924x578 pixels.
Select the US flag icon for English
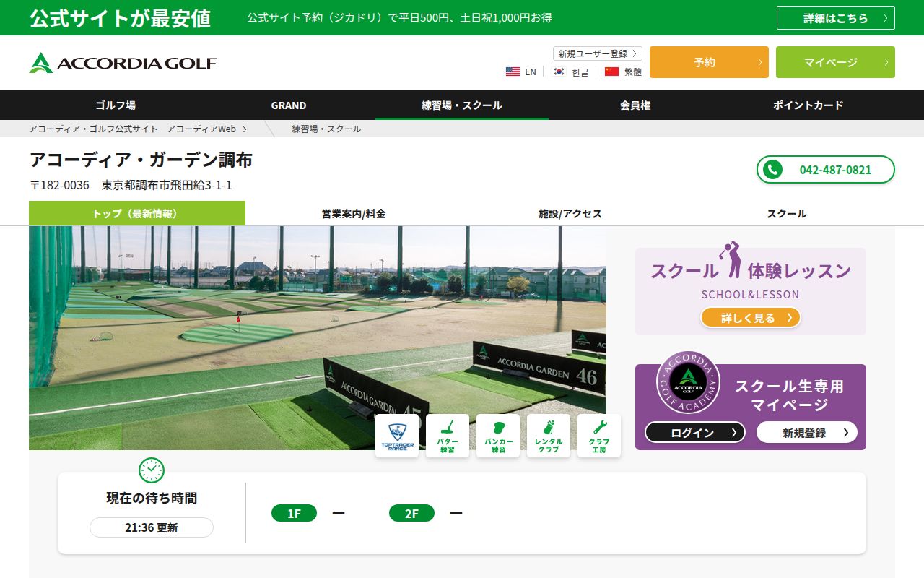[x=513, y=72]
